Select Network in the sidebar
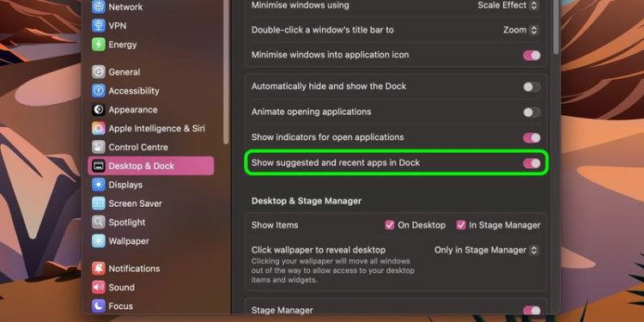This screenshot has width=644, height=322. point(125,7)
